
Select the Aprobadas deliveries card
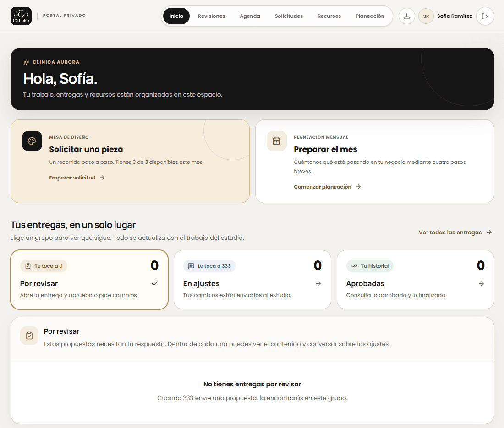pos(415,280)
